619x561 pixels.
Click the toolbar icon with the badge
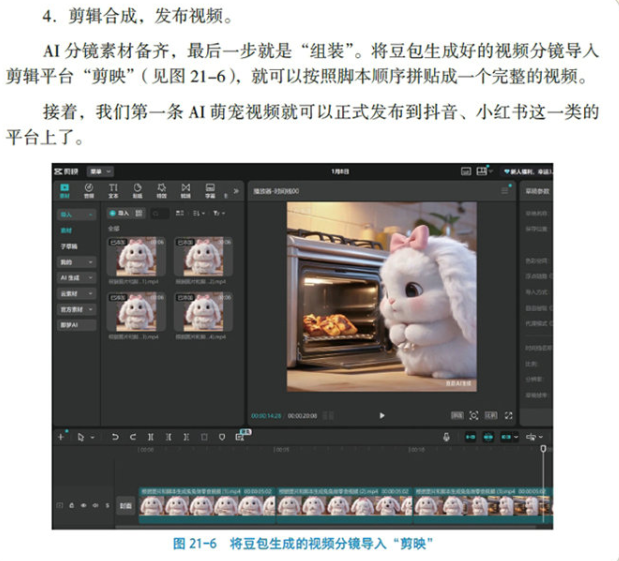(240, 436)
